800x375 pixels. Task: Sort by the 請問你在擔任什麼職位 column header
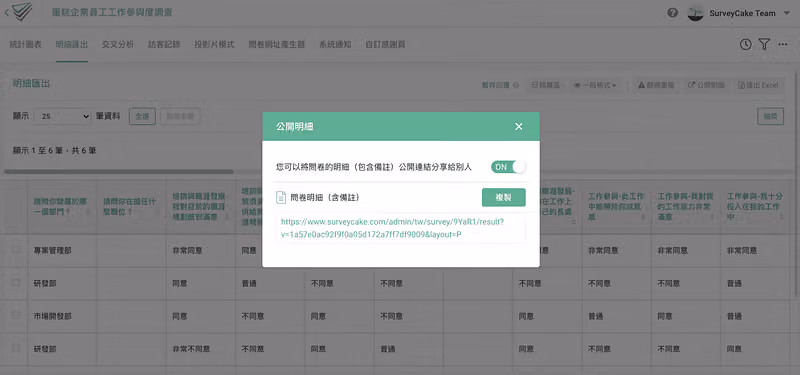(x=131, y=207)
